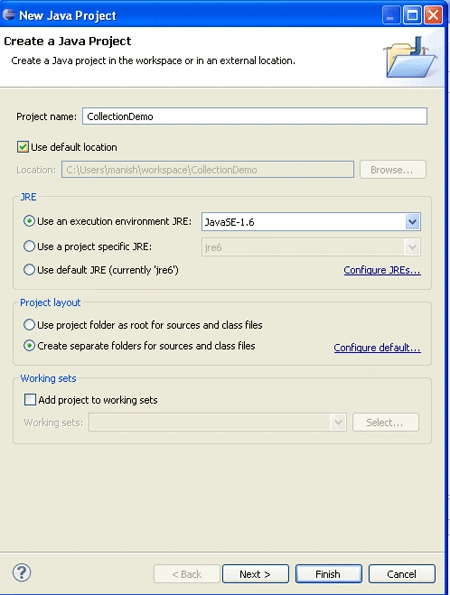Open the Configure default link
450x595 pixels.
[377, 348]
